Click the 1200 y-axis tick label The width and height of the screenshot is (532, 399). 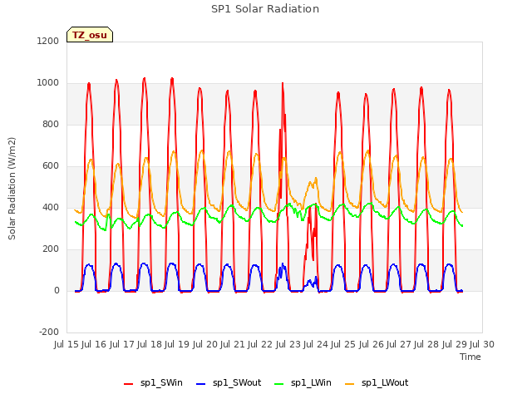pos(48,41)
